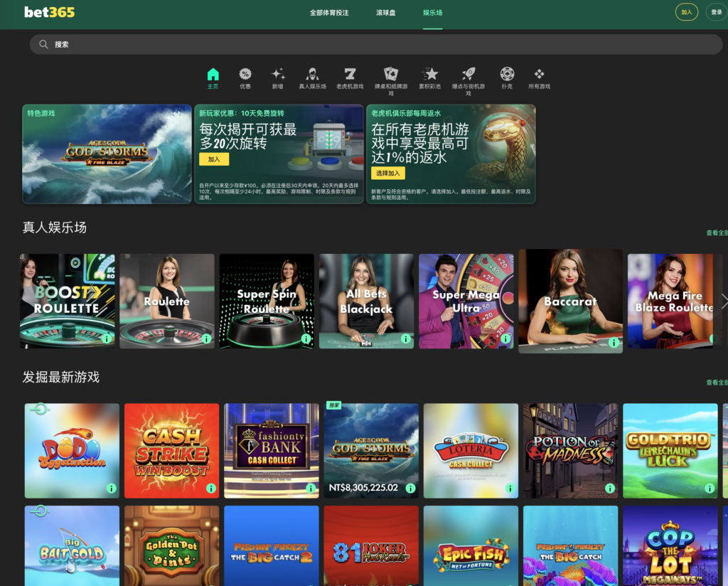Choose the 累积彩池 jackpot star icon
The image size is (728, 586).
click(429, 75)
